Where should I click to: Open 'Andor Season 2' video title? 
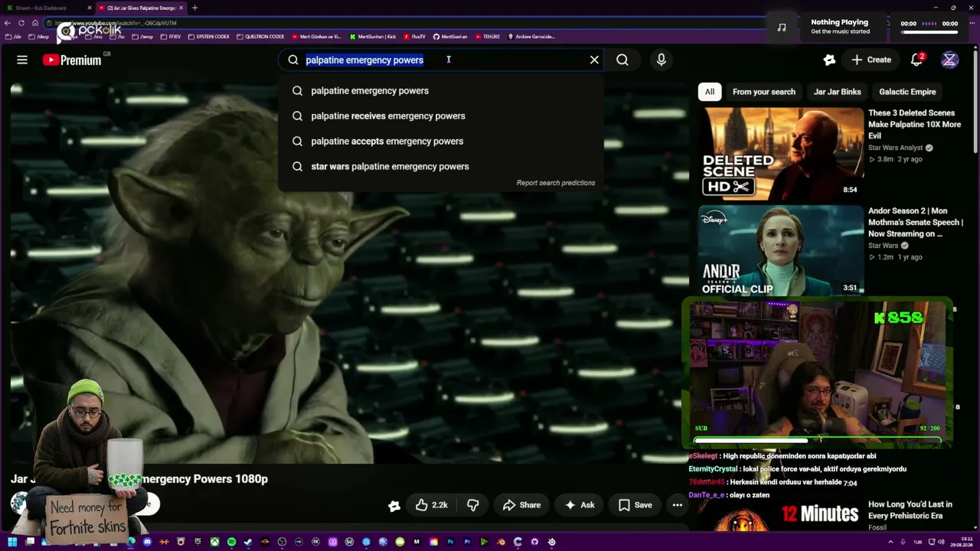pyautogui.click(x=916, y=222)
